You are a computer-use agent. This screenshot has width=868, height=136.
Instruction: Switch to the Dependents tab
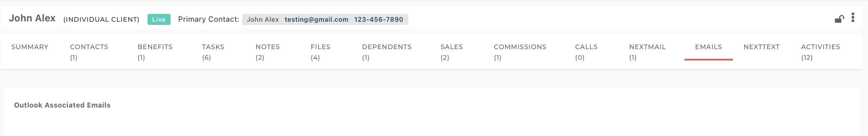point(387,52)
